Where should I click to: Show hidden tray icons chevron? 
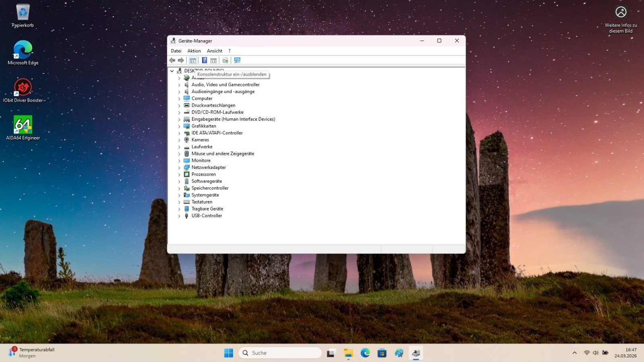[x=574, y=353]
